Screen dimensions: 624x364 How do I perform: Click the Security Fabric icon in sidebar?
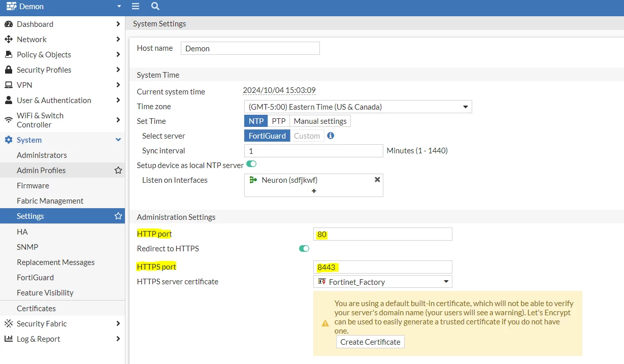(x=8, y=323)
